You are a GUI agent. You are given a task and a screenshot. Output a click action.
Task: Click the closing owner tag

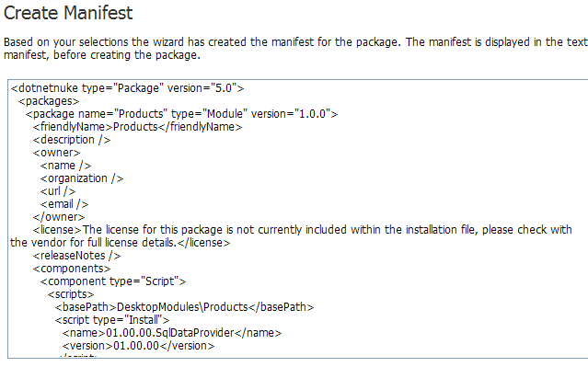[x=59, y=217]
